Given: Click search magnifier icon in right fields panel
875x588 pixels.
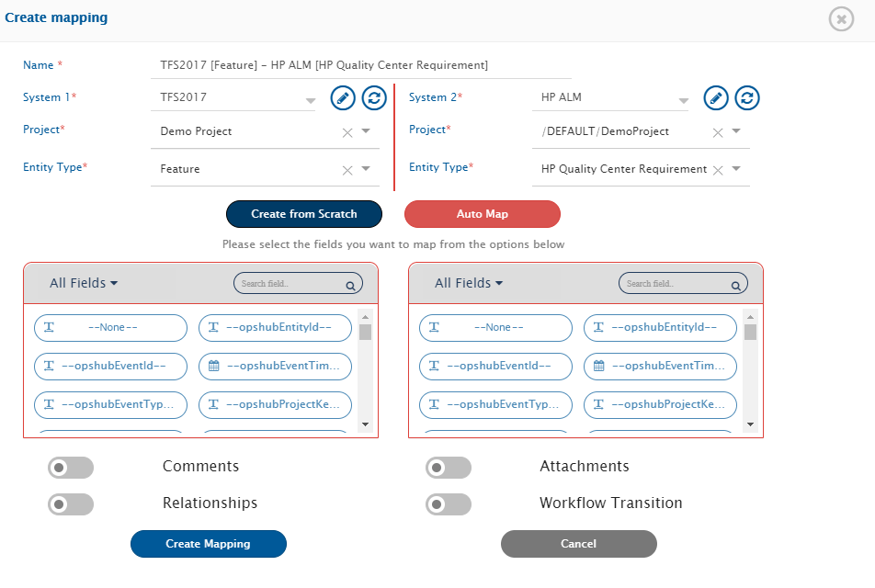Looking at the screenshot, I should coord(735,286).
